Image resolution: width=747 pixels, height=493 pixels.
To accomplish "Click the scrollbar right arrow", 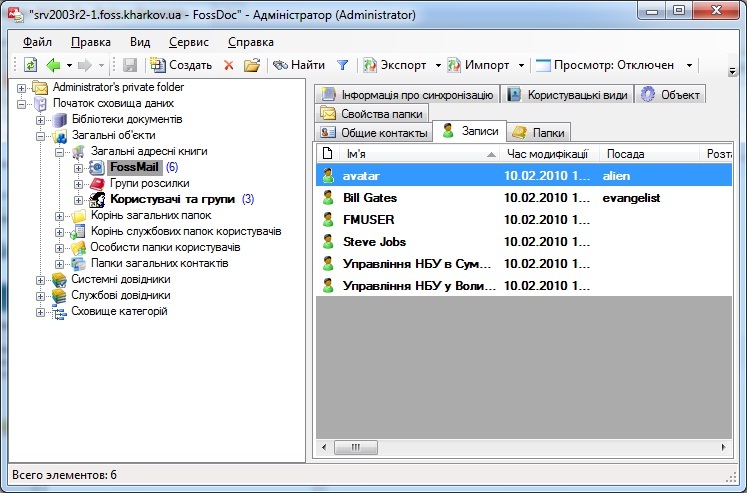I will pyautogui.click(x=724, y=447).
